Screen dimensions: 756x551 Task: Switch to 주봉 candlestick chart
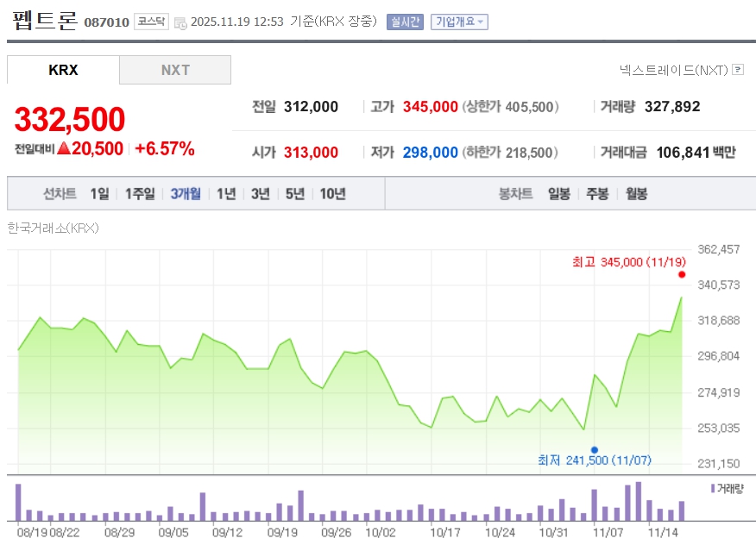[597, 194]
